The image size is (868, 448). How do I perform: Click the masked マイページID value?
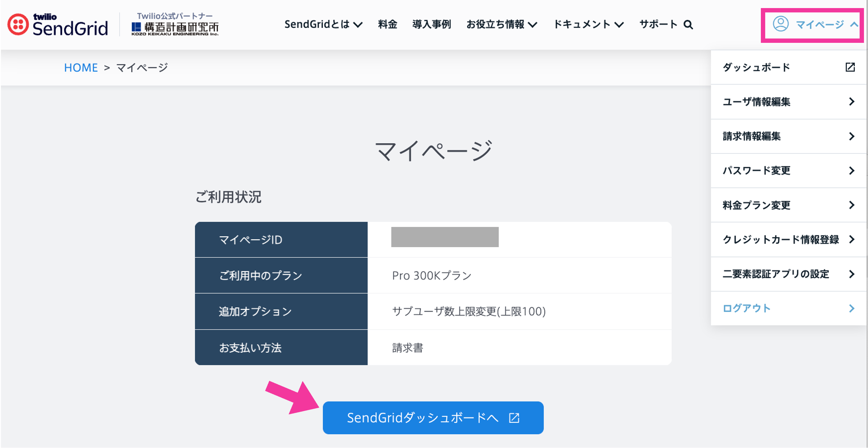click(x=445, y=237)
